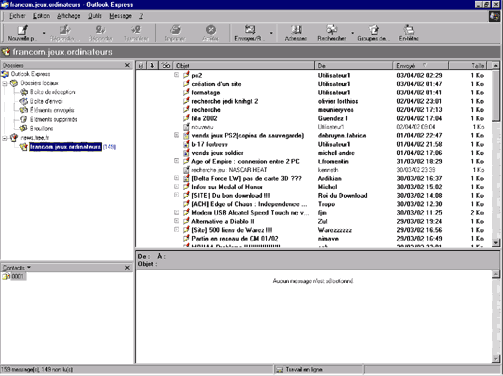Expand the 'Modem USB Alcatel' thread
The width and height of the screenshot is (503, 376).
point(176,212)
